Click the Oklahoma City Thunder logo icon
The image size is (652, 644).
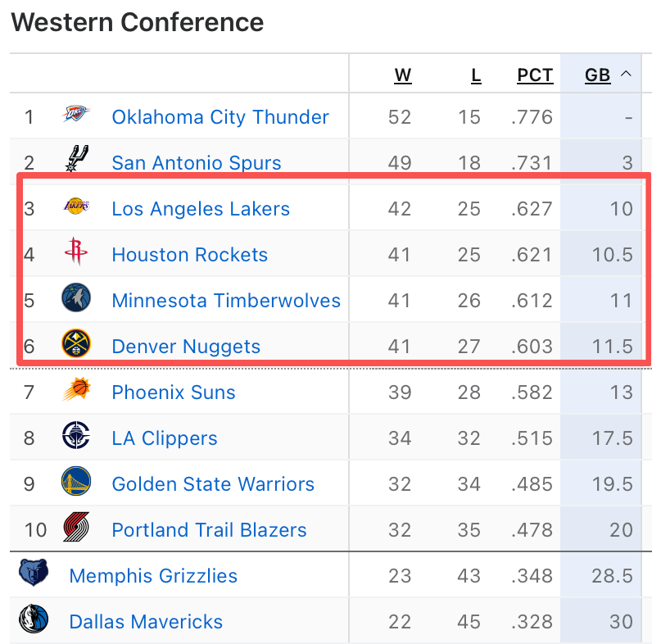(x=75, y=116)
